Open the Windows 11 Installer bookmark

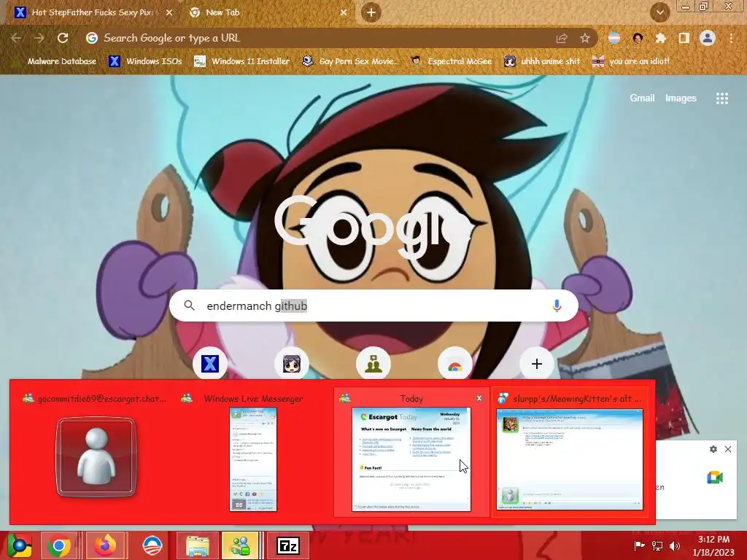[241, 61]
